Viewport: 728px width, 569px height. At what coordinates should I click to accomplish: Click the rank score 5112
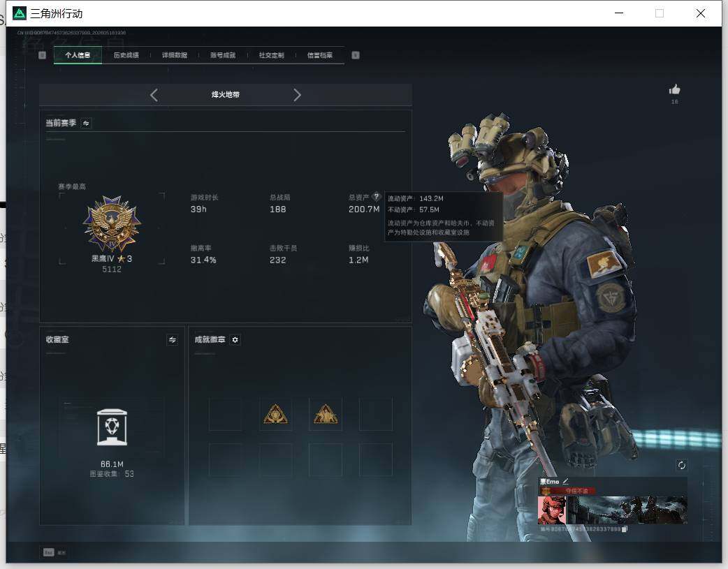tap(112, 269)
